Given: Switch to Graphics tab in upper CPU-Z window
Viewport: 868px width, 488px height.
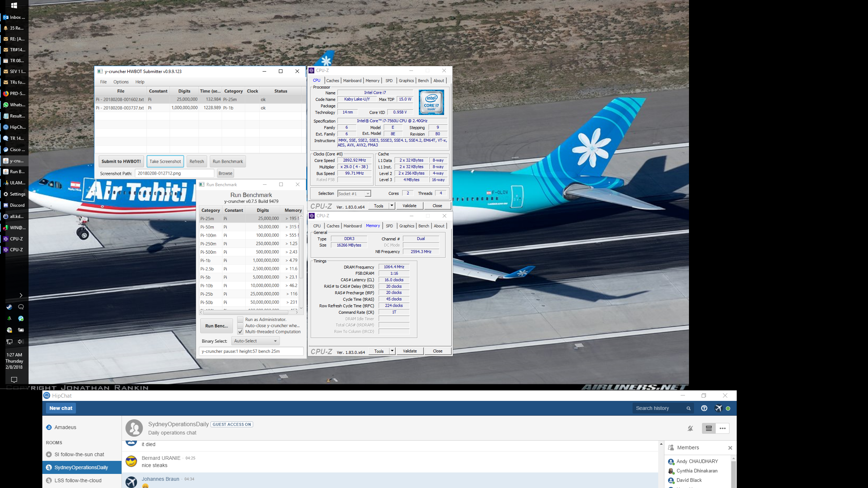Looking at the screenshot, I should pyautogui.click(x=407, y=81).
